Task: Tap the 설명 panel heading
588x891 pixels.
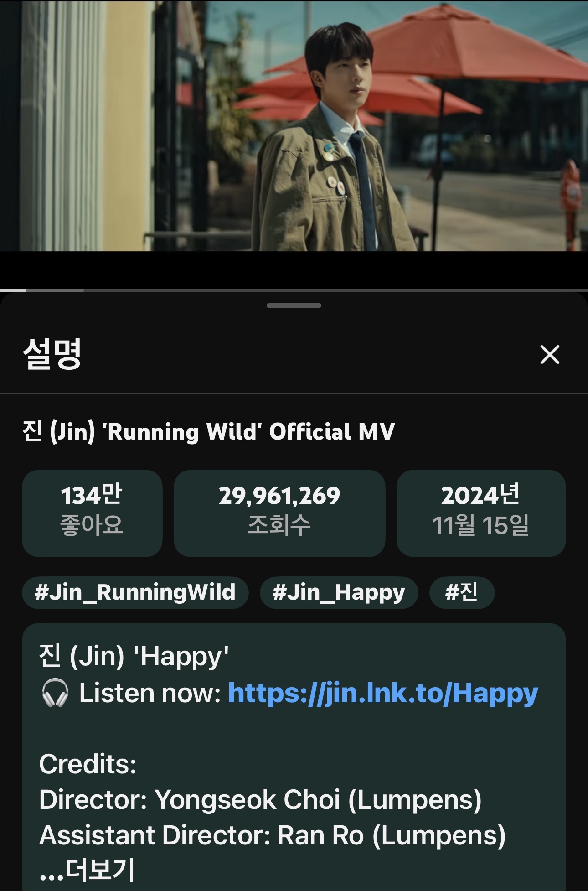Action: click(52, 354)
